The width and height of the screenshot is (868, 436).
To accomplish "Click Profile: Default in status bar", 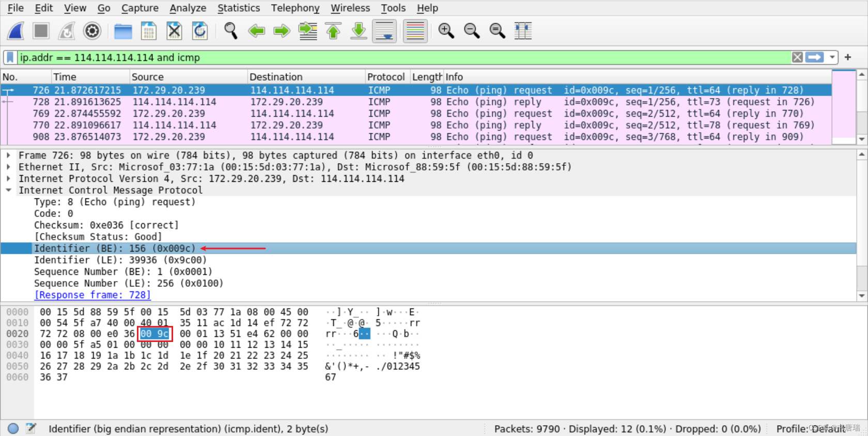I will point(811,428).
